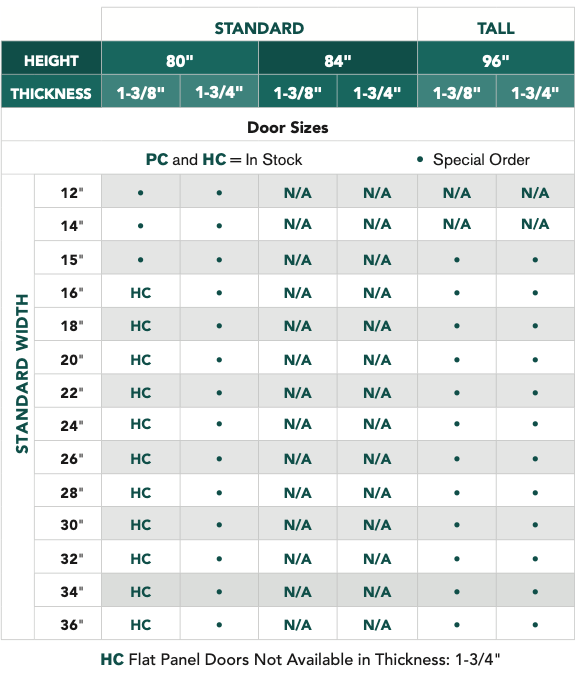Screen dimensions: 575x678
Task: Click the 1-3/4" thickness header under 84"
Action: (x=377, y=93)
